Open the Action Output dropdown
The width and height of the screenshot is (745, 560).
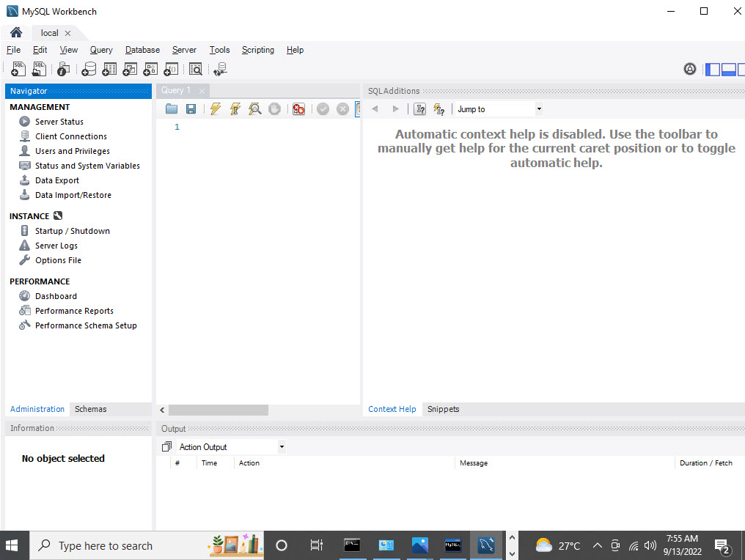coord(281,446)
